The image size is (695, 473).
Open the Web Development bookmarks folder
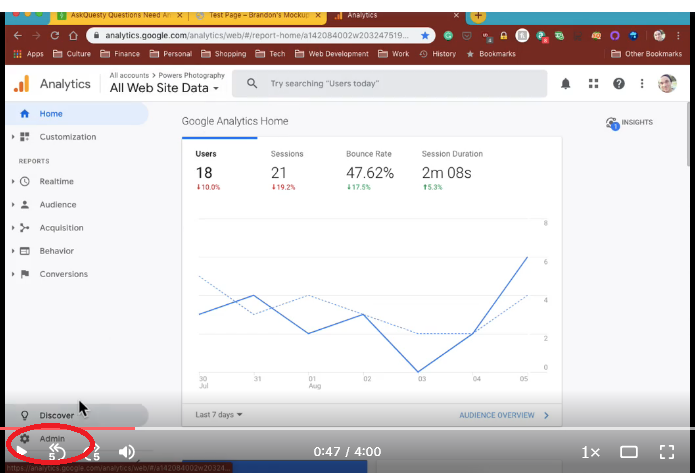(x=332, y=54)
